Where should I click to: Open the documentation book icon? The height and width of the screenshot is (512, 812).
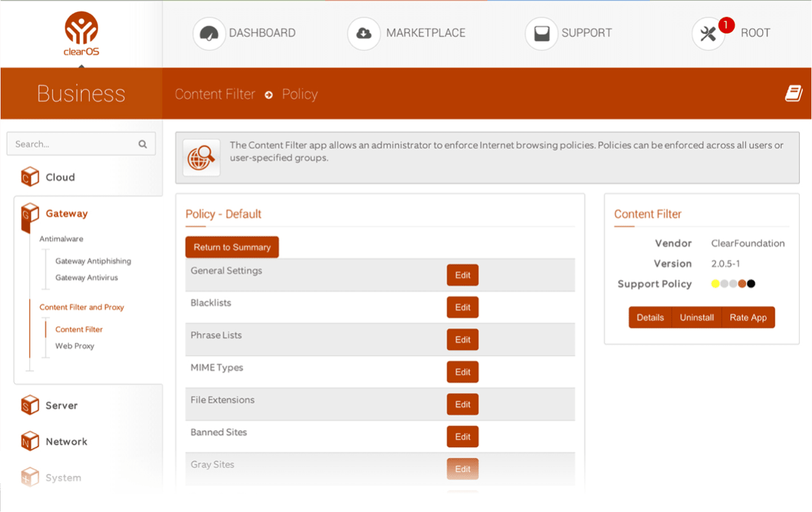[x=793, y=94]
